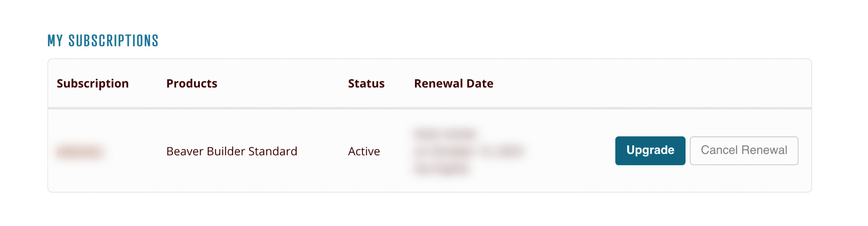Click the word MY in the heading
Screen dimensions: 868x226
55,41
